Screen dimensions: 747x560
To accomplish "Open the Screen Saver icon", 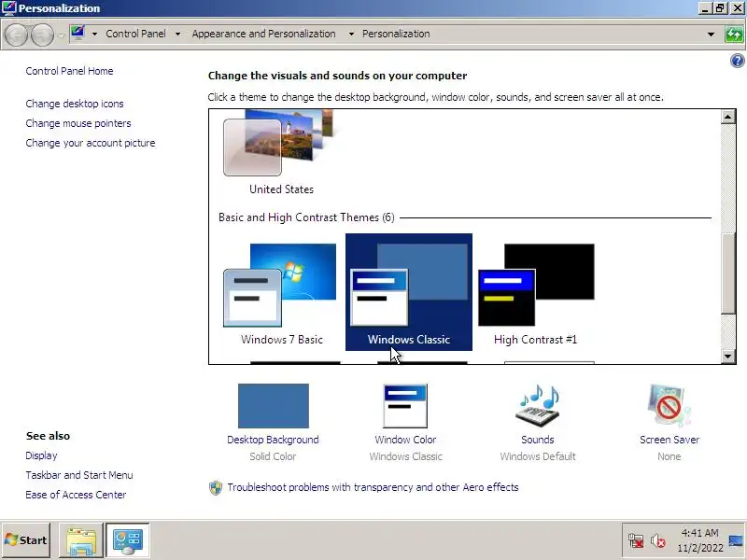I will 669,406.
